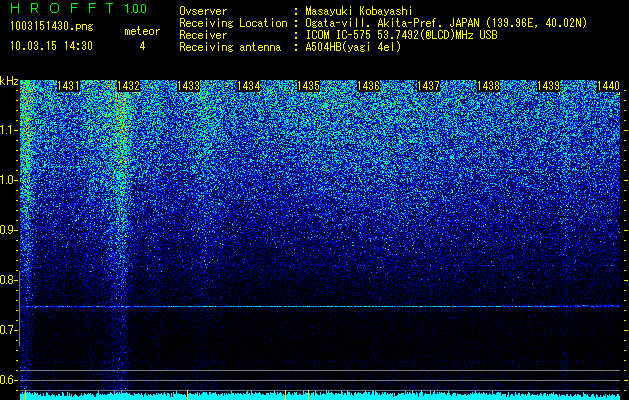
Task: Click the 1437 time marker label
Action: coord(428,86)
